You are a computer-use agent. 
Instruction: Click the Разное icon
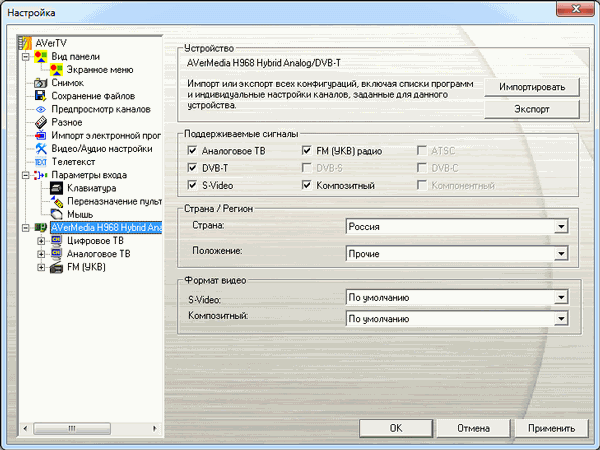click(x=41, y=122)
